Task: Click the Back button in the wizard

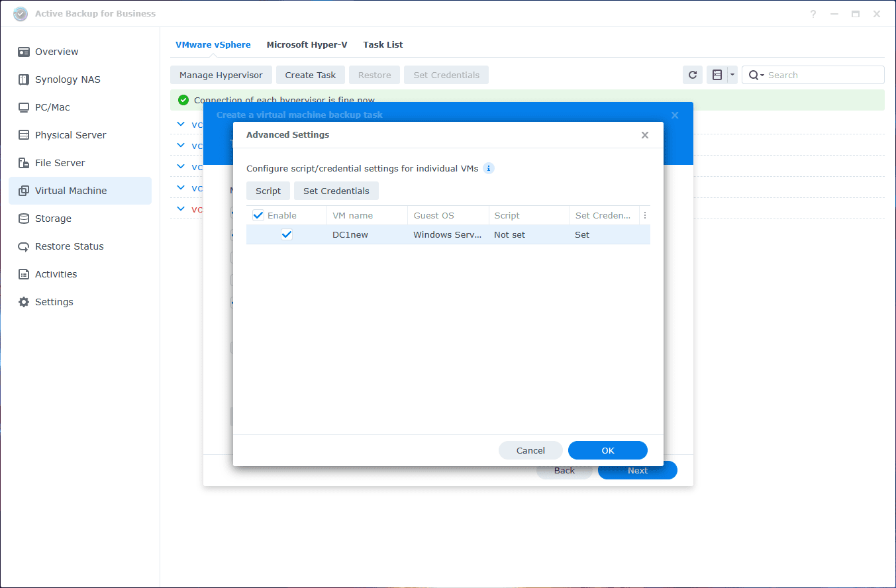Action: pyautogui.click(x=564, y=471)
